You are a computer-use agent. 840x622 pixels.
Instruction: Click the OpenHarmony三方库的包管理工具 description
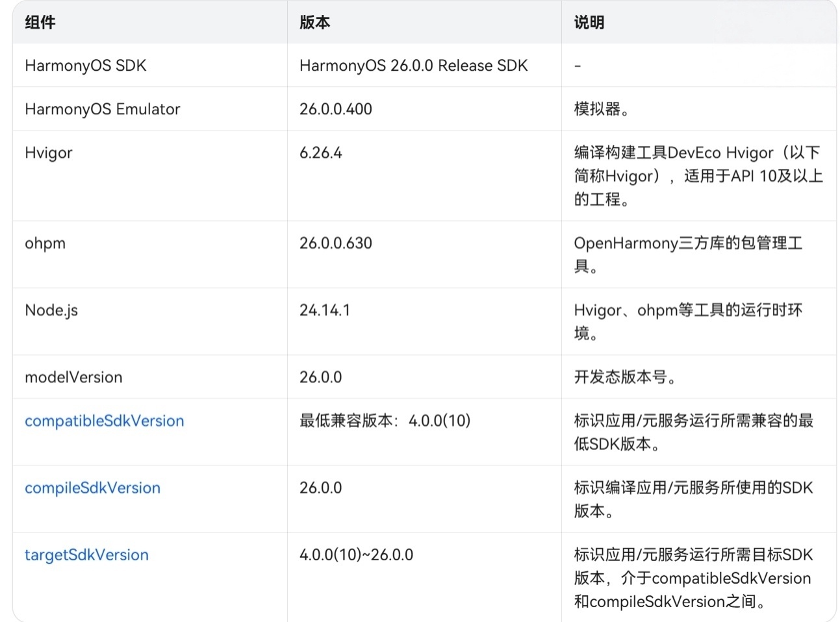click(x=688, y=255)
